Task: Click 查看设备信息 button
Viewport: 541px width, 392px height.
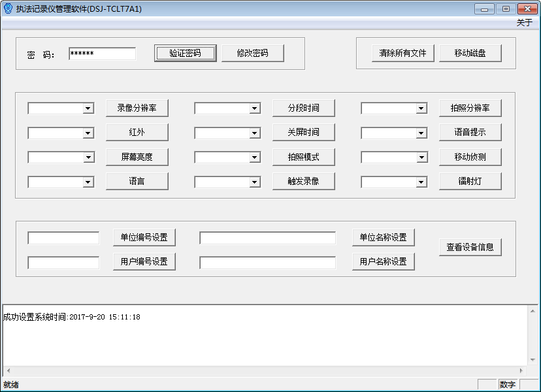Action: pos(470,247)
